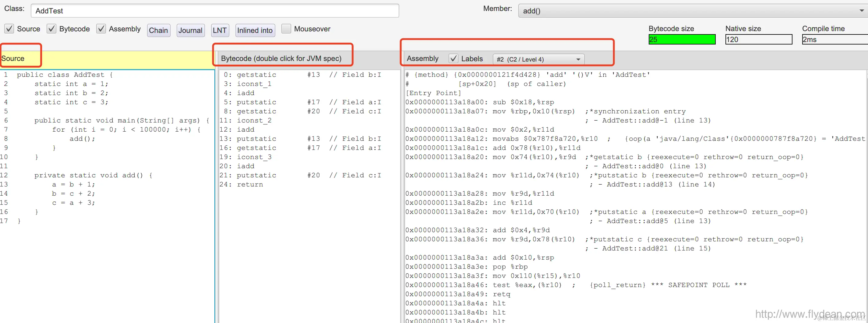Click the [Entry Point] assembly label
The height and width of the screenshot is (323, 868).
tap(433, 93)
